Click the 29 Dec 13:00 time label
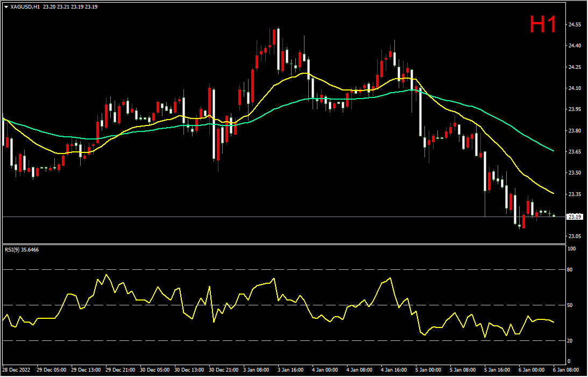The height and width of the screenshot is (377, 588). 86,370
